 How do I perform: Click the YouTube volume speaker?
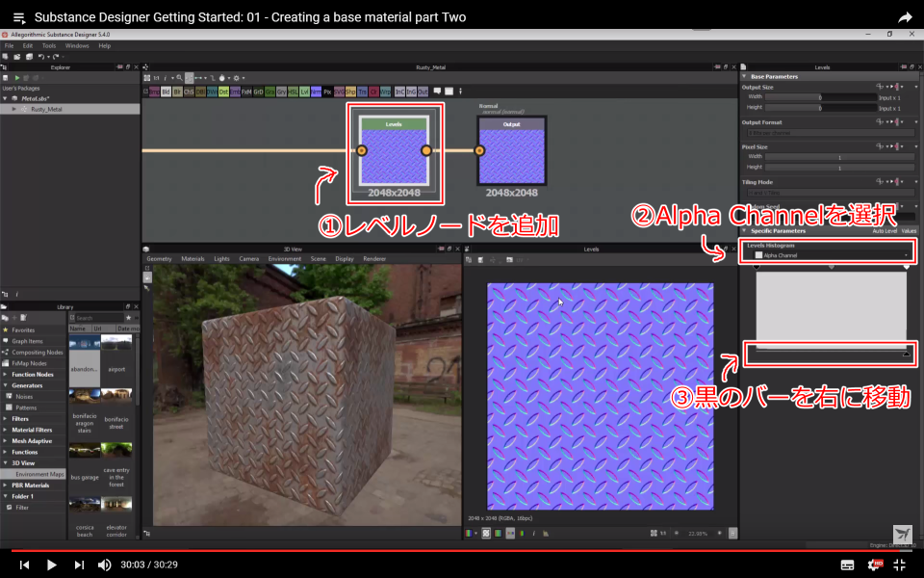[x=104, y=565]
